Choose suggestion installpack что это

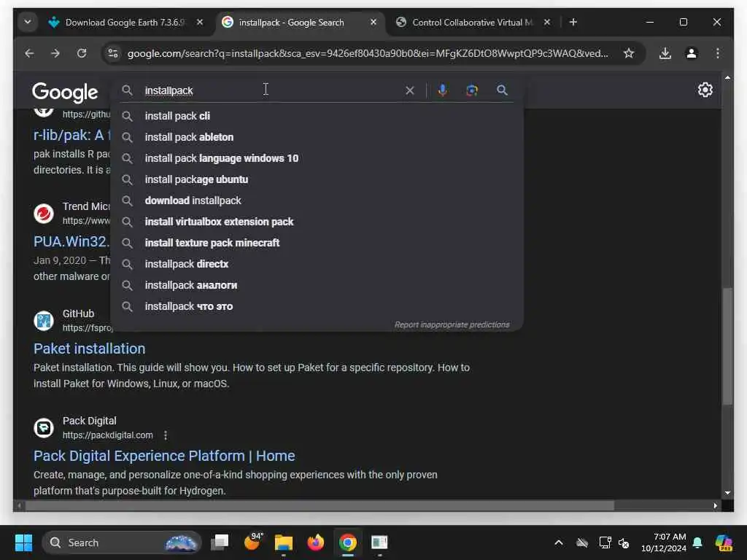click(x=317, y=306)
